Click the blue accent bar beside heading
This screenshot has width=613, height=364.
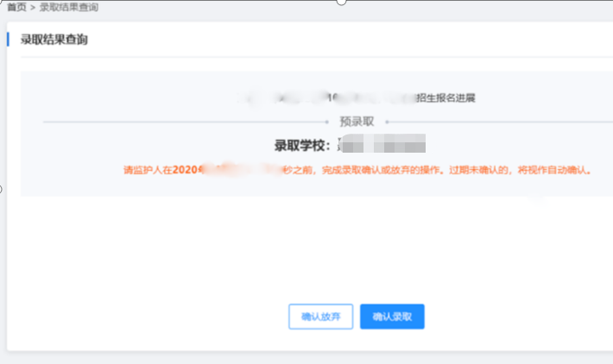[x=8, y=40]
